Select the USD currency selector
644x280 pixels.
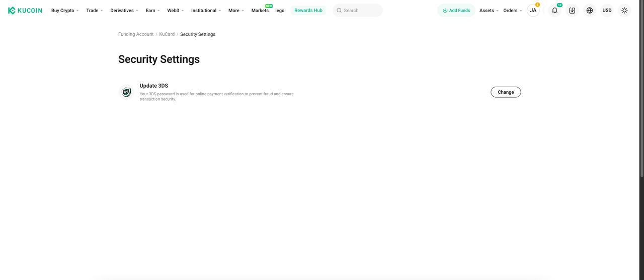point(607,11)
